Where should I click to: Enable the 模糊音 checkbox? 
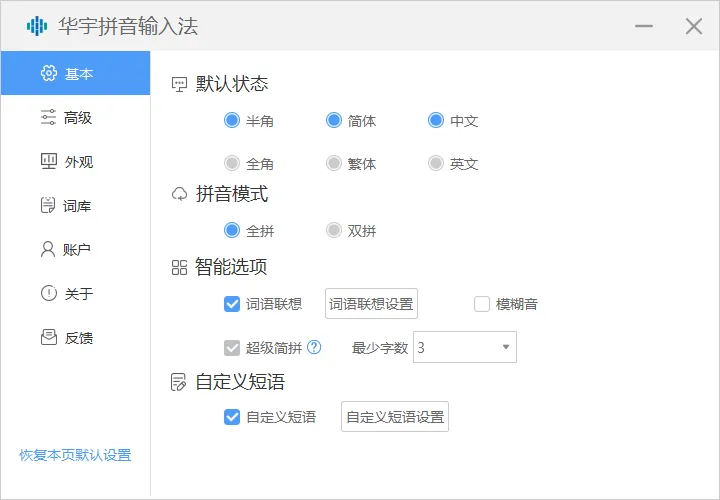pyautogui.click(x=482, y=303)
